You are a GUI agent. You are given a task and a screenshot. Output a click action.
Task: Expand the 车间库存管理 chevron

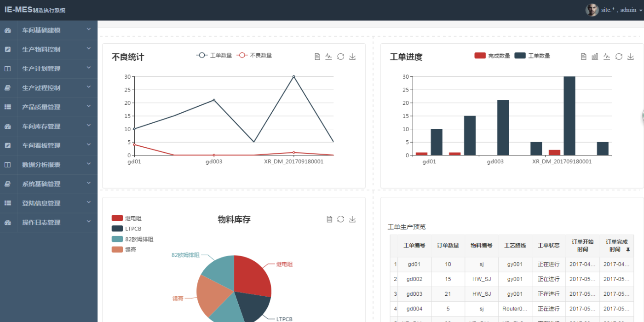(89, 126)
